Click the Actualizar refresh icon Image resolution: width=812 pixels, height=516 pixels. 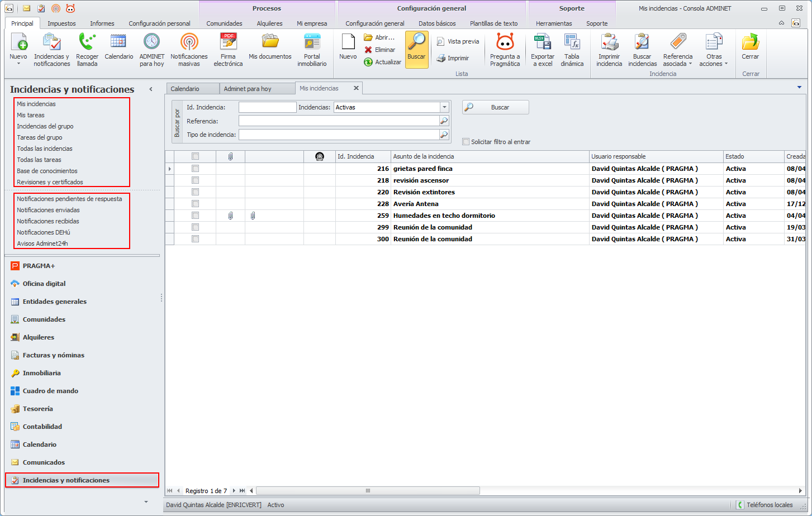[368, 62]
